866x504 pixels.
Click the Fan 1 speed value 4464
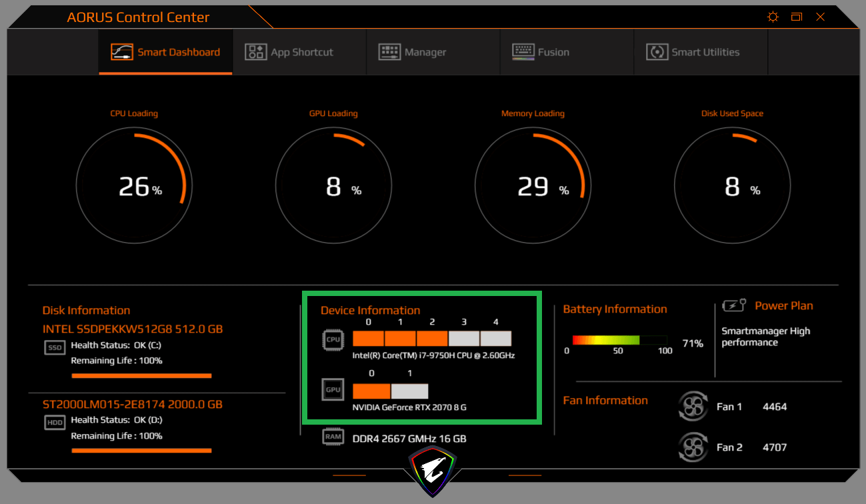(775, 406)
